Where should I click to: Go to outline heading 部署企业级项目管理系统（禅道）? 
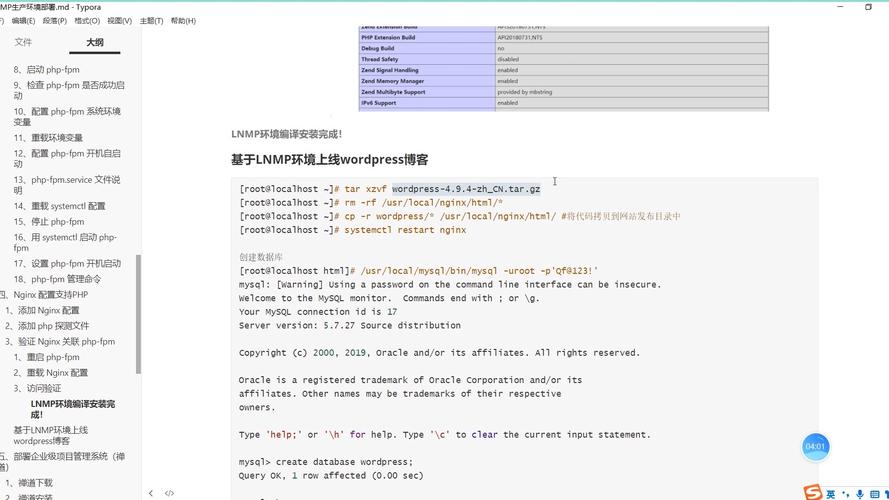tap(62, 461)
